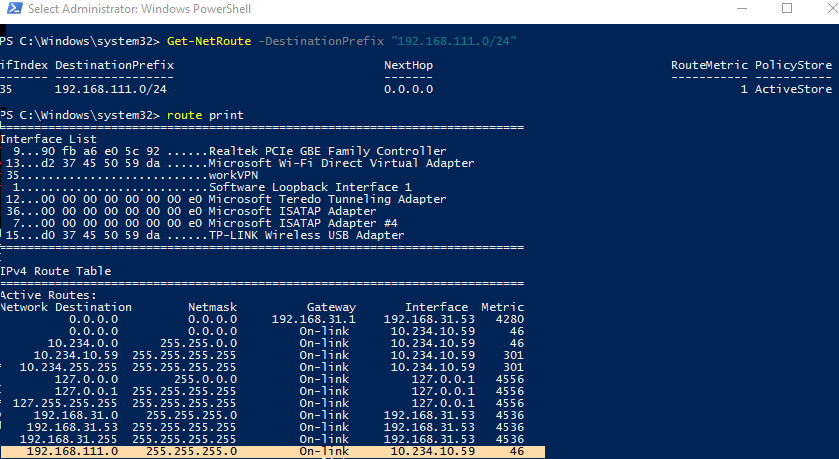Click the DestinationPrefix column header

tap(115, 65)
